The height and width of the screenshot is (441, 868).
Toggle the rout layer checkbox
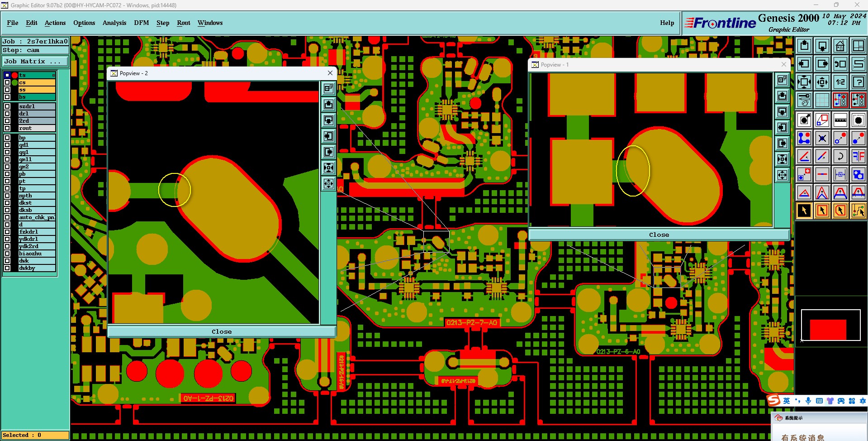[7, 128]
